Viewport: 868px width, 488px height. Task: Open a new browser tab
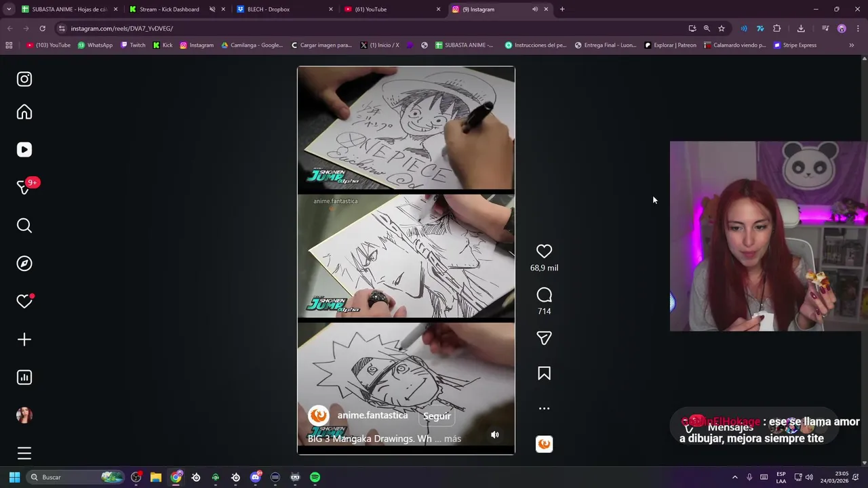pyautogui.click(x=562, y=9)
